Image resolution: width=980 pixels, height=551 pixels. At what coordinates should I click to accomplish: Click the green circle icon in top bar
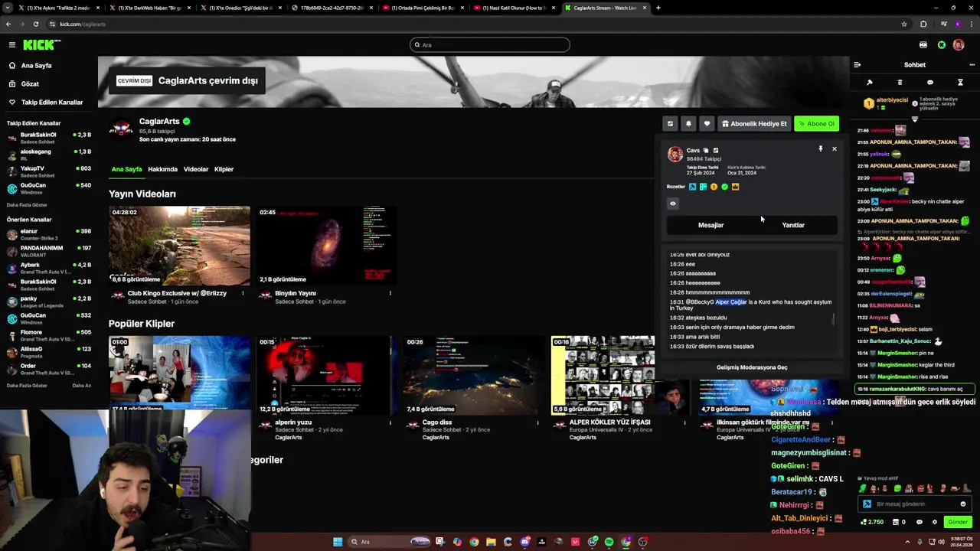coord(942,45)
